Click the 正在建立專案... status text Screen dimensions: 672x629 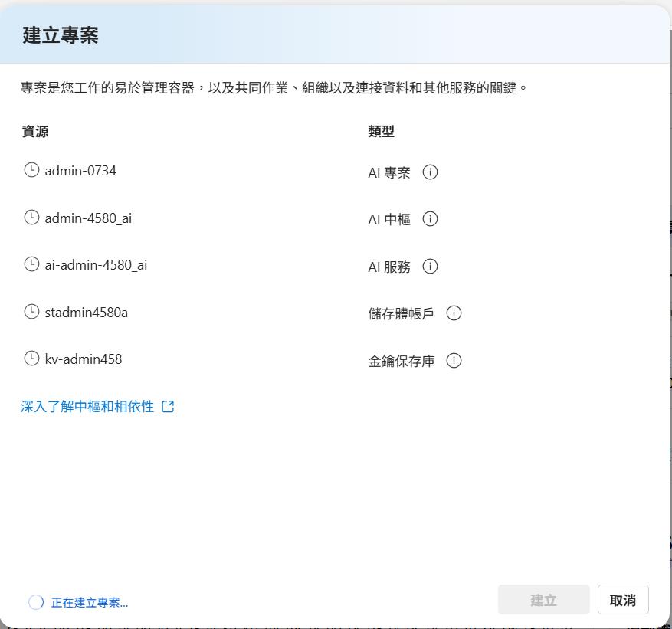point(90,603)
